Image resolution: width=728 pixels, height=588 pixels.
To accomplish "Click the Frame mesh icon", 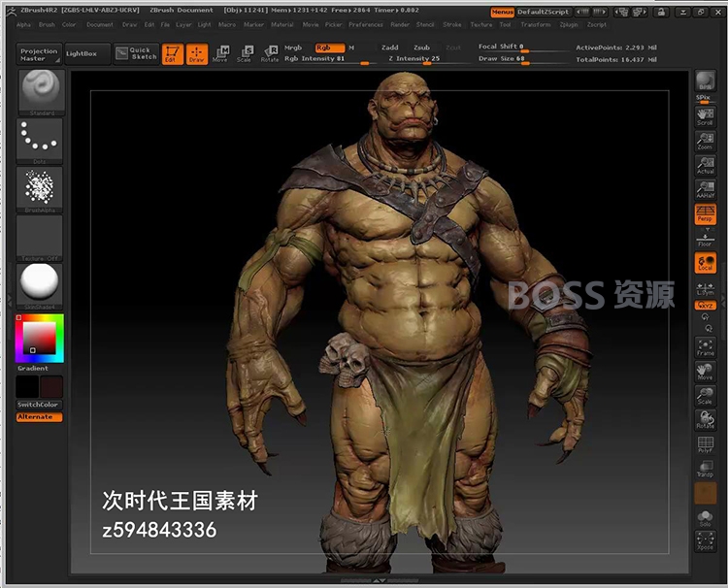I will 706,347.
